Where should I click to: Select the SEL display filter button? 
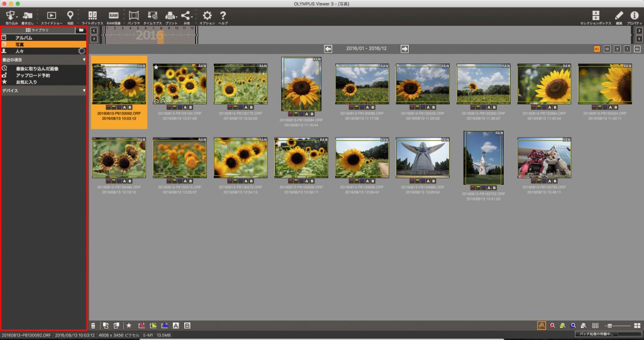point(637,49)
